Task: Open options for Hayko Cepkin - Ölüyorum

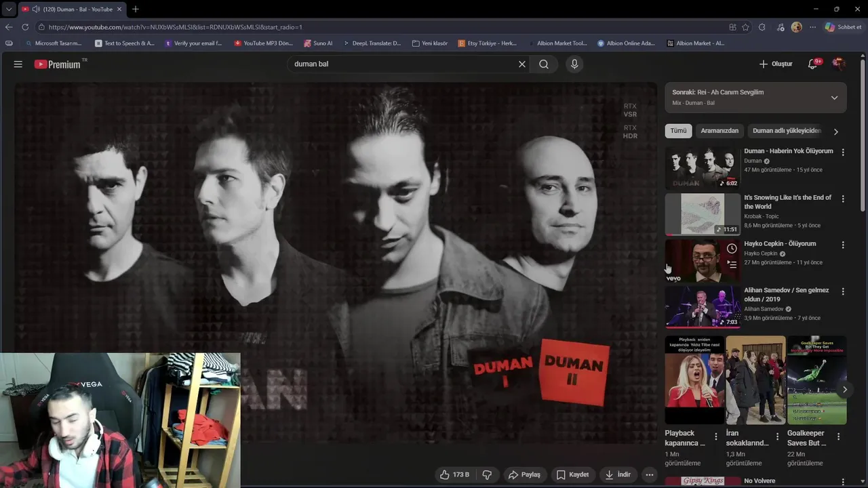Action: pyautogui.click(x=843, y=245)
